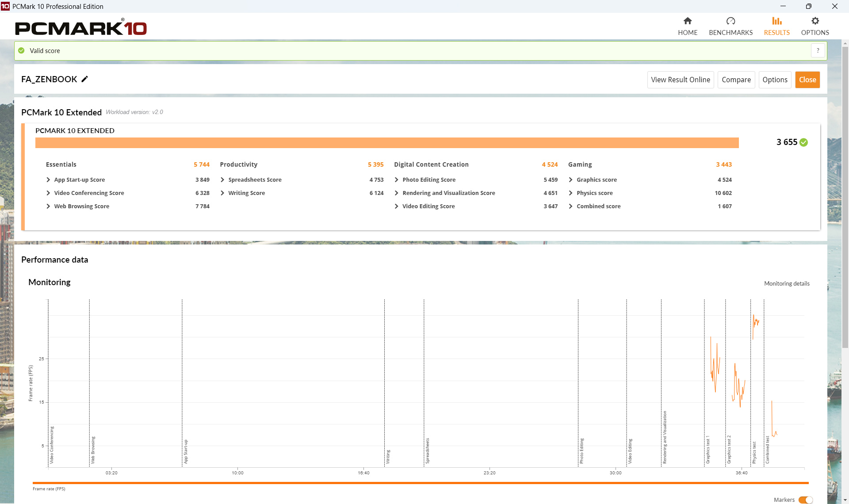
Task: Click the pencil icon beside FA_ZENBOOK
Action: (x=85, y=79)
